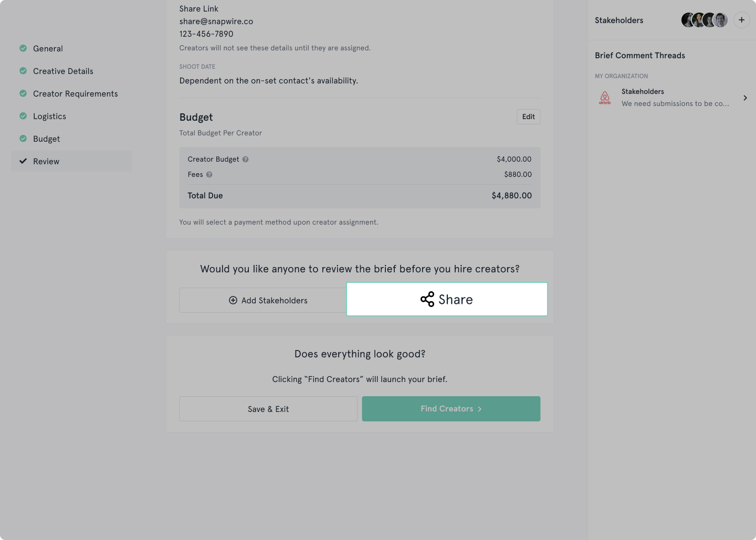This screenshot has height=540, width=756.
Task: Expand the Stakeholders comment thread chevron
Action: tap(745, 98)
